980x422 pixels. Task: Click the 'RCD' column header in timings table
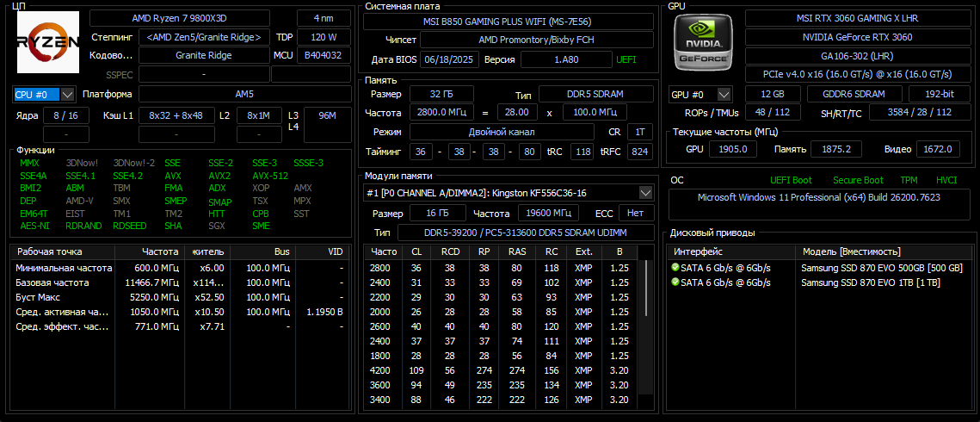450,252
